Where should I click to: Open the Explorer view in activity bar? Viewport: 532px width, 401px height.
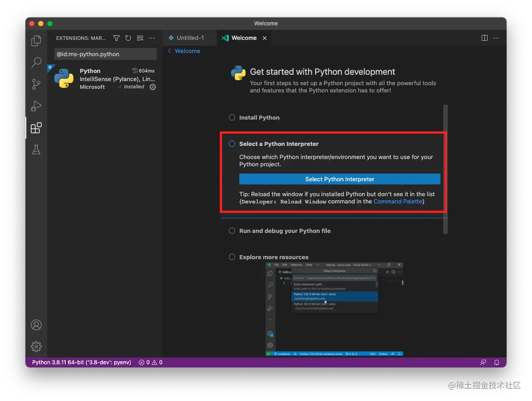36,41
